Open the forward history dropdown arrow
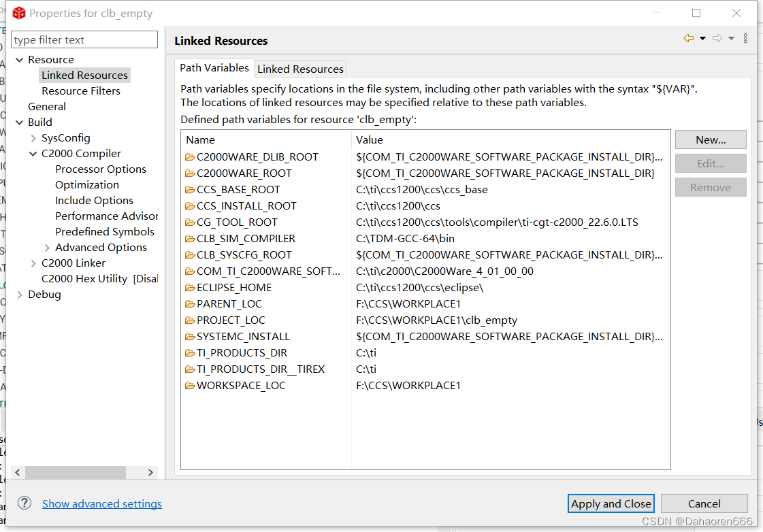763x532 pixels. (x=732, y=38)
